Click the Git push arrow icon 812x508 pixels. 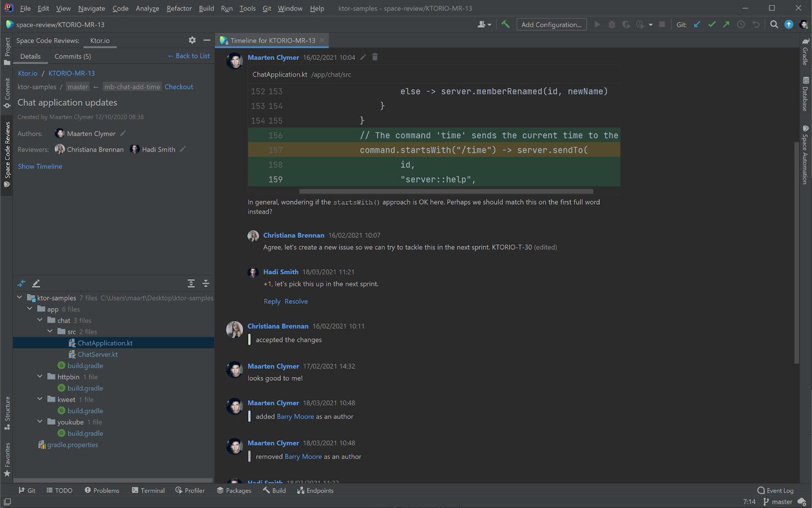coord(726,24)
